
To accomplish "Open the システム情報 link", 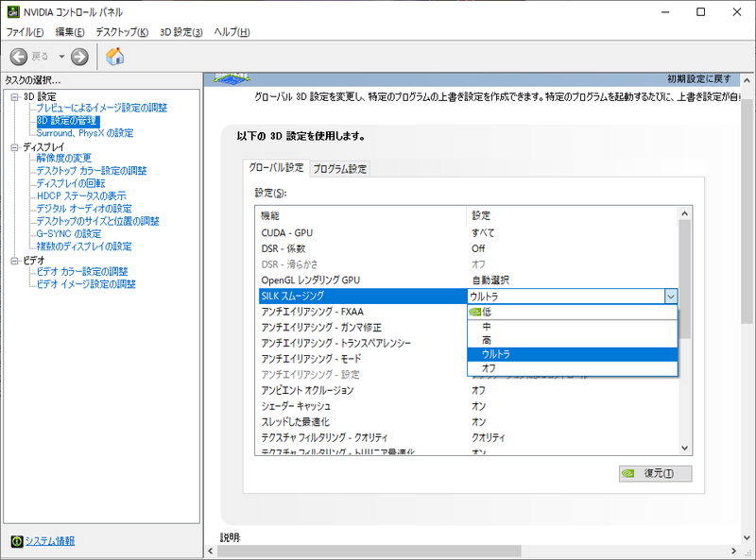I will click(50, 541).
